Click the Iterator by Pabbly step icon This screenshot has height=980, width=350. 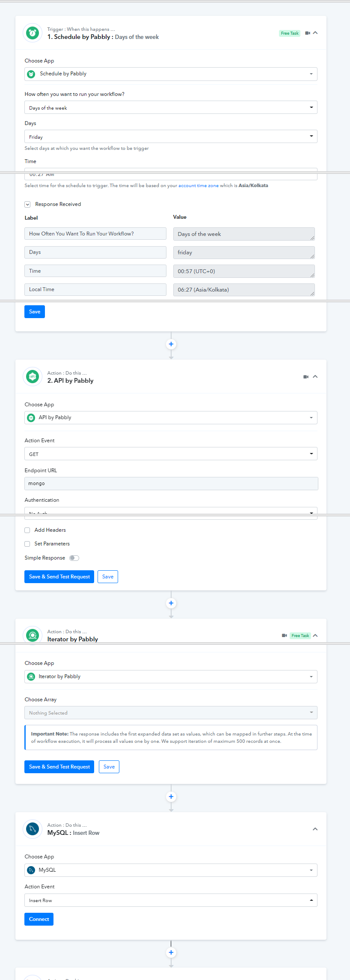[x=33, y=635]
